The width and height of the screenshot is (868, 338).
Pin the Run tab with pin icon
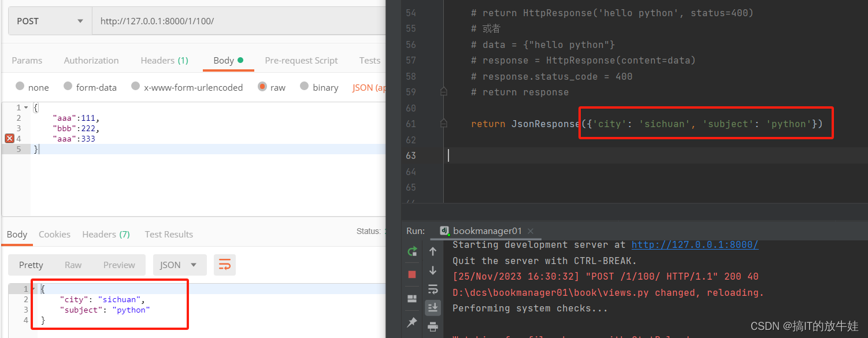pyautogui.click(x=412, y=322)
